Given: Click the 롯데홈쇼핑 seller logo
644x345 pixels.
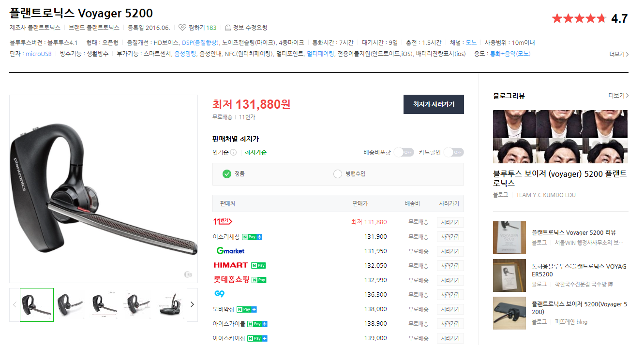Looking at the screenshot, I should (231, 280).
